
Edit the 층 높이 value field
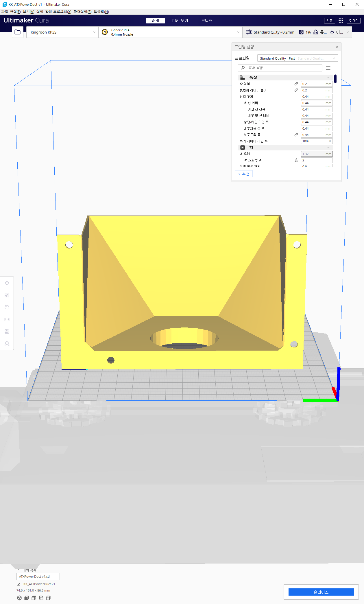click(317, 84)
